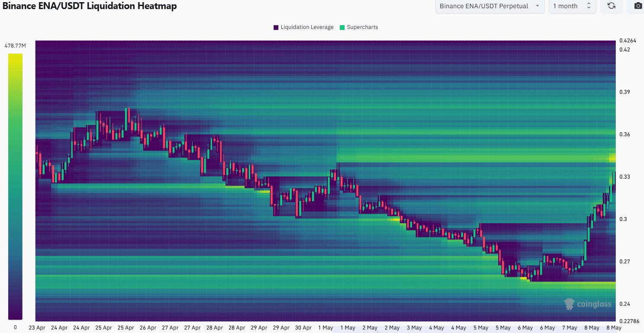
Task: Click the purple Liquidation Leverage legend square
Action: pos(276,27)
